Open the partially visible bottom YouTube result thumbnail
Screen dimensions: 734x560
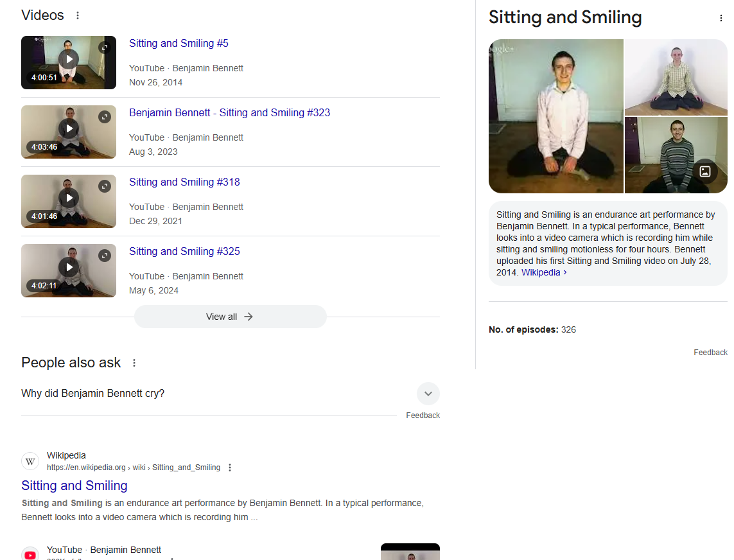[x=410, y=552]
